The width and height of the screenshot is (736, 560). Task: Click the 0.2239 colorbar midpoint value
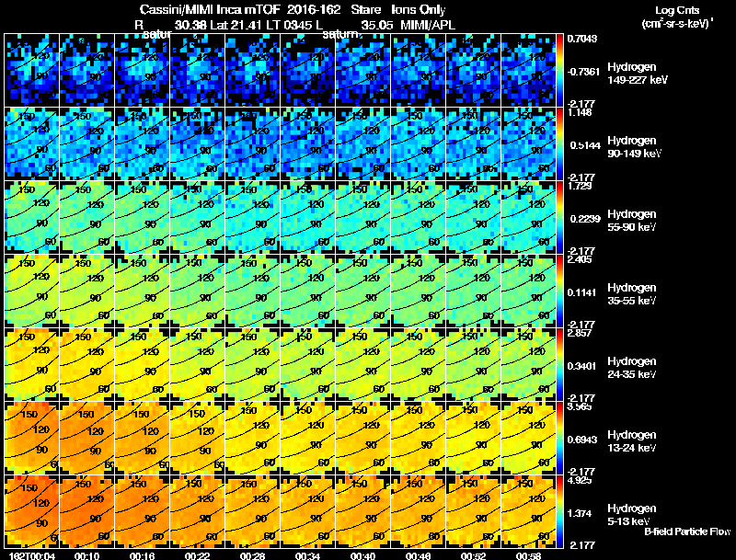(x=585, y=219)
